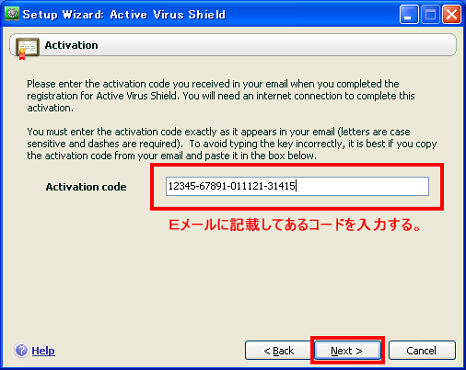Click the Setup Wizard title bar app icon

click(x=12, y=14)
